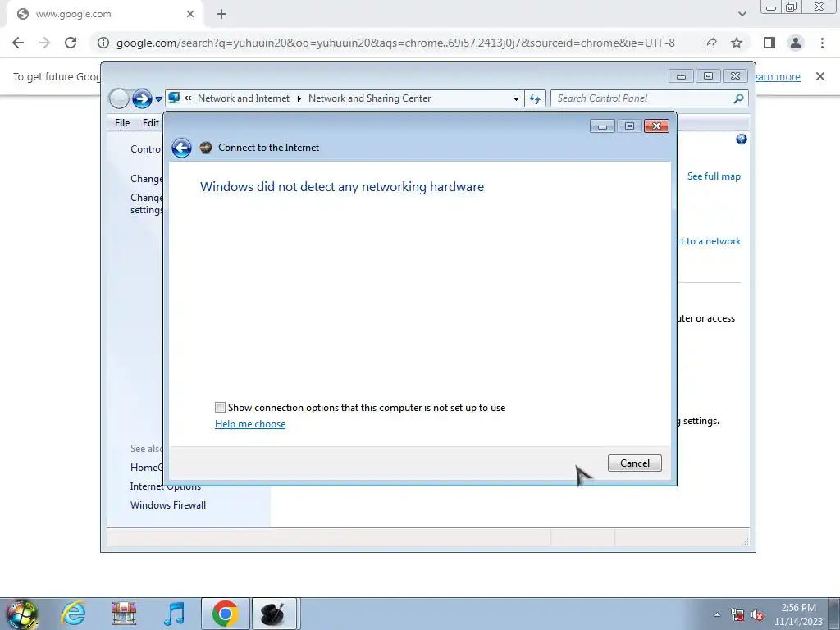
Task: Click the Show desktop strip
Action: point(834,614)
